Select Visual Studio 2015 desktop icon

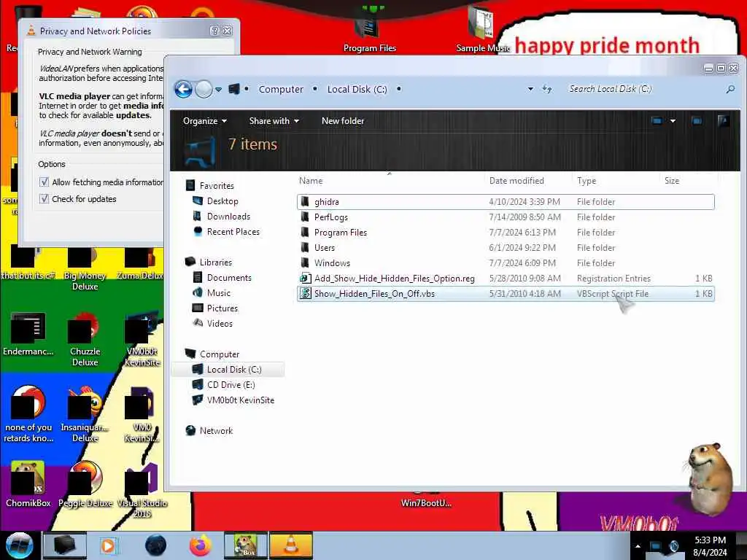(142, 491)
